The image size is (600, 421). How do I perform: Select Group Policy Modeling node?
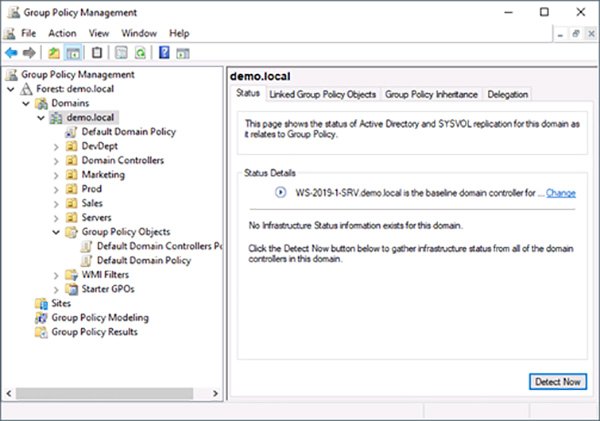94,318
